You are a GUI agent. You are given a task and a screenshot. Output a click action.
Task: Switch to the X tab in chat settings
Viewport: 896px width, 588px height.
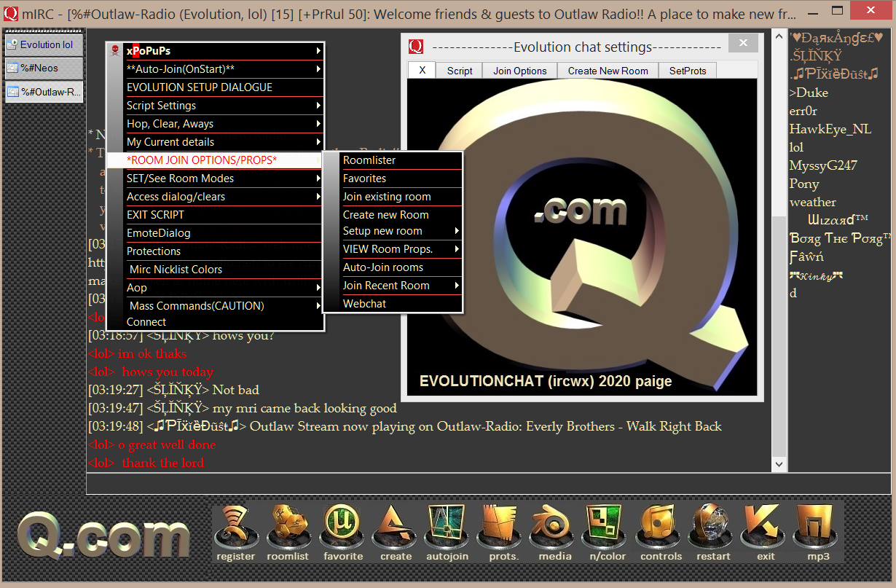pyautogui.click(x=422, y=71)
